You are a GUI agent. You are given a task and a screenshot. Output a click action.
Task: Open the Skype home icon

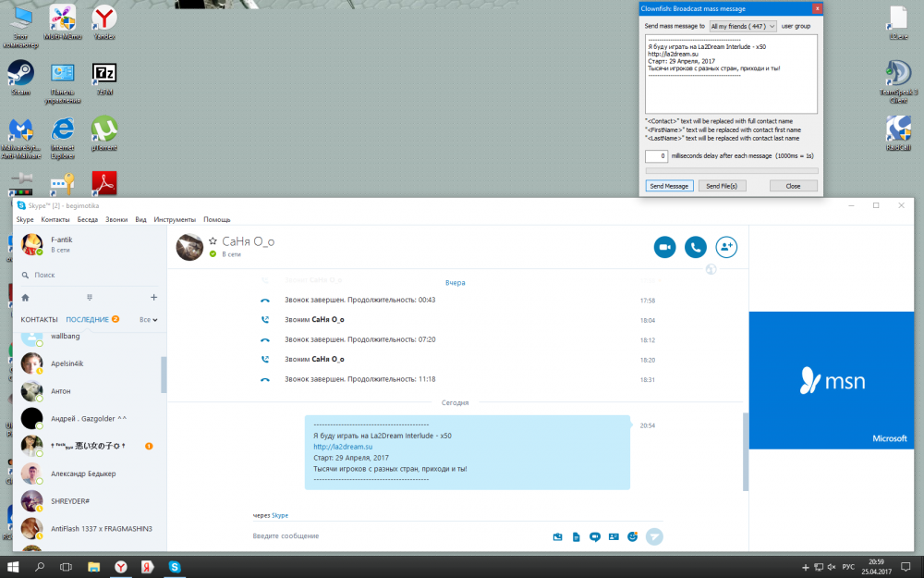pos(25,298)
